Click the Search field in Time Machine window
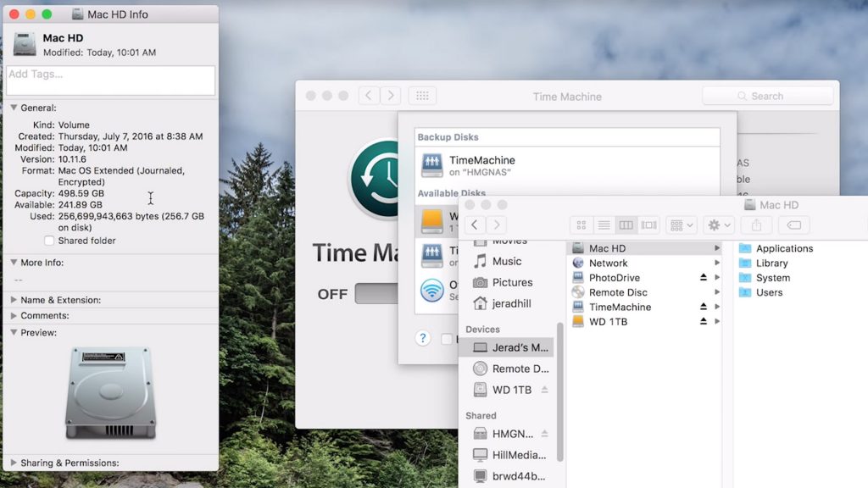This screenshot has width=868, height=488. click(x=767, y=96)
